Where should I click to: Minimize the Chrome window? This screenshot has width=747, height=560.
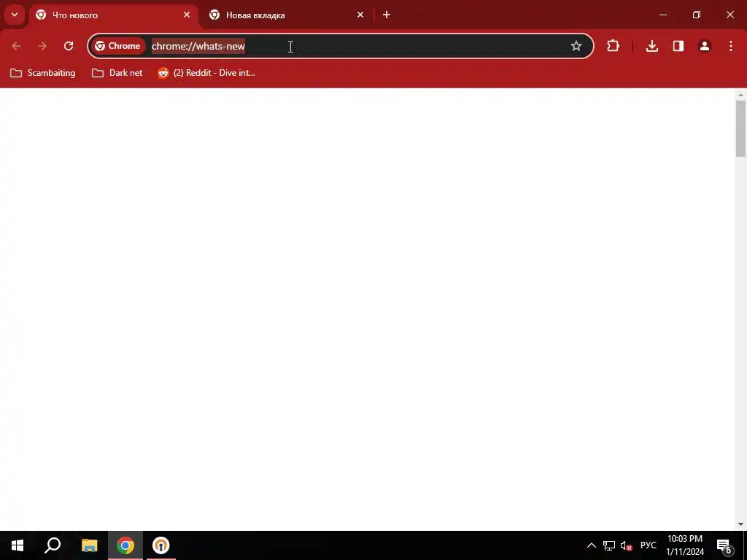pos(662,15)
